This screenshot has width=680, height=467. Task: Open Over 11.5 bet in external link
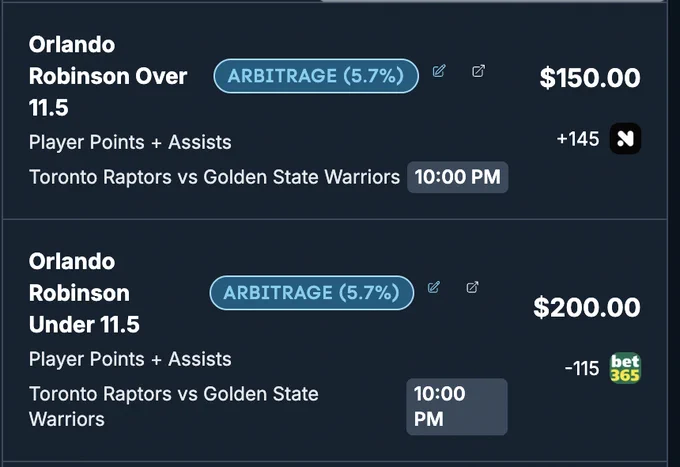(x=478, y=71)
